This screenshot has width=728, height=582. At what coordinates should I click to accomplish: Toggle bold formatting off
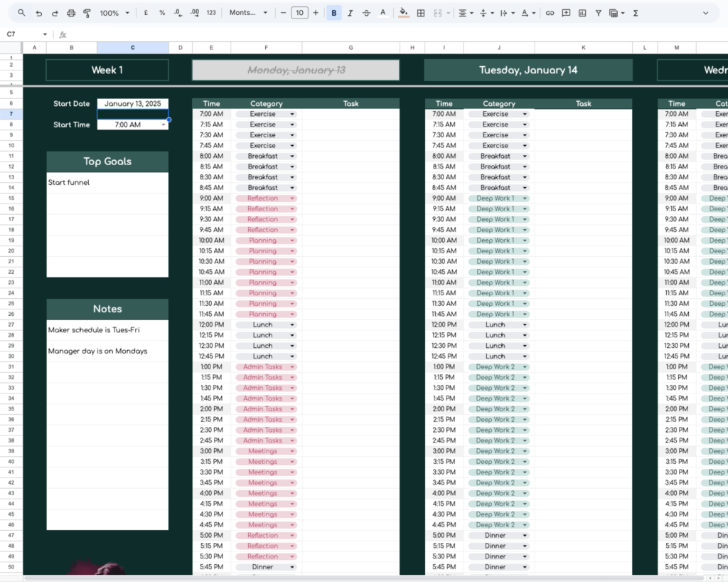333,12
